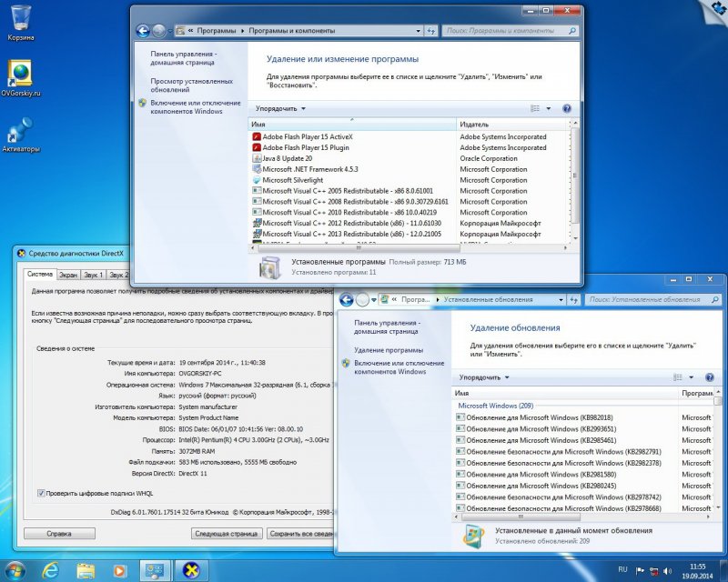Open the Активаторы desktop shortcut
This screenshot has height=582, width=728.
(x=20, y=135)
